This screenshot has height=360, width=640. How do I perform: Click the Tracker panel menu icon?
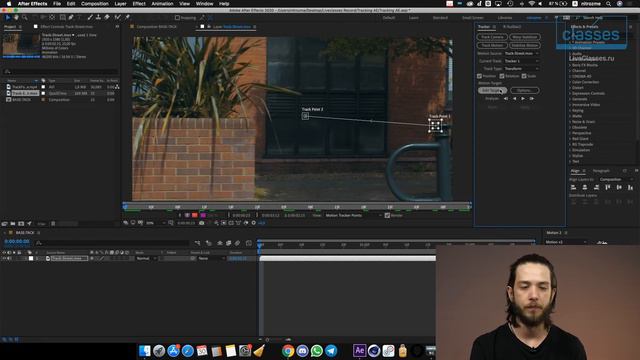(494, 27)
